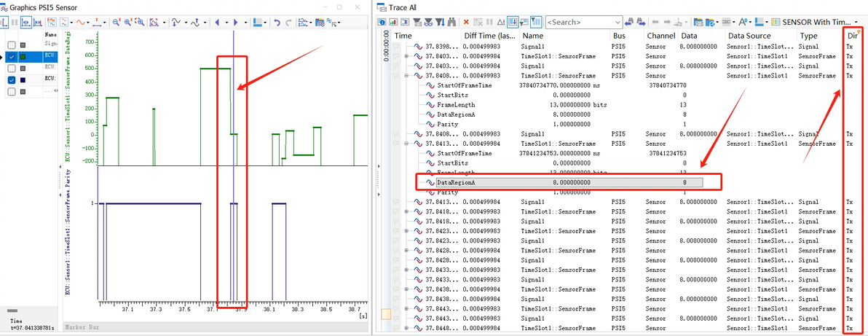Open the Search combo box dropdown

point(618,22)
